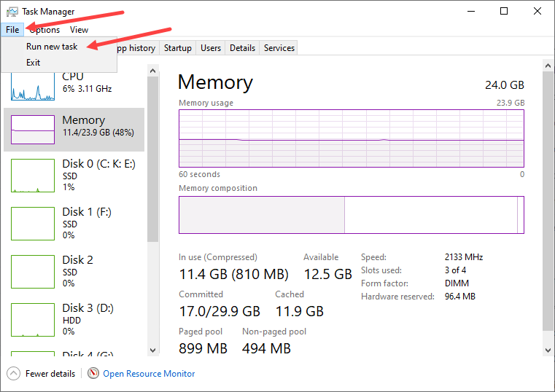Image resolution: width=555 pixels, height=392 pixels.
Task: Switch to the Services tab
Action: (279, 48)
